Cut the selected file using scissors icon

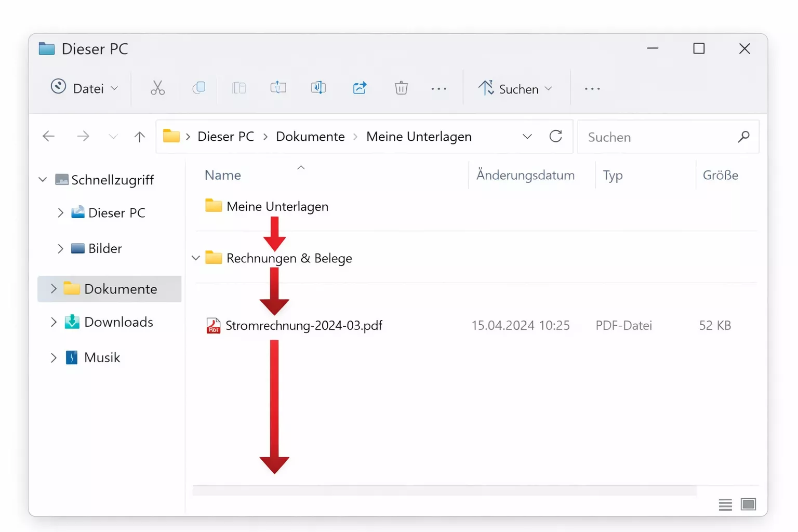pos(157,88)
